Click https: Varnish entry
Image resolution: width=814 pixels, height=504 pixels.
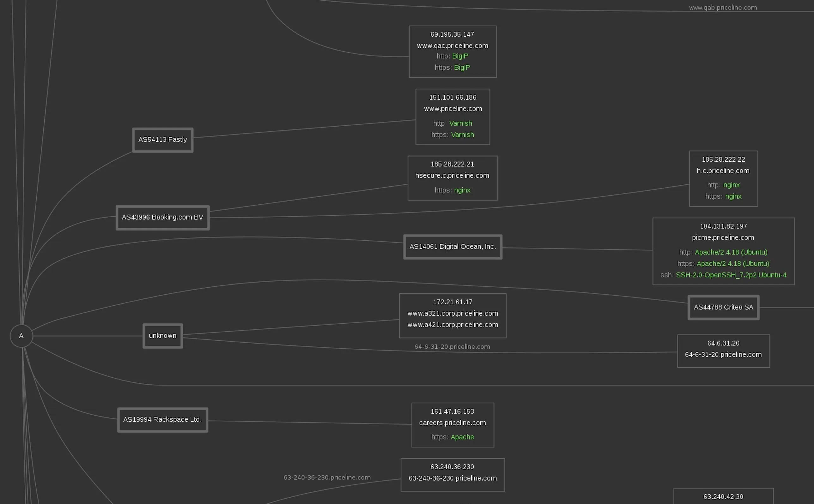click(453, 135)
